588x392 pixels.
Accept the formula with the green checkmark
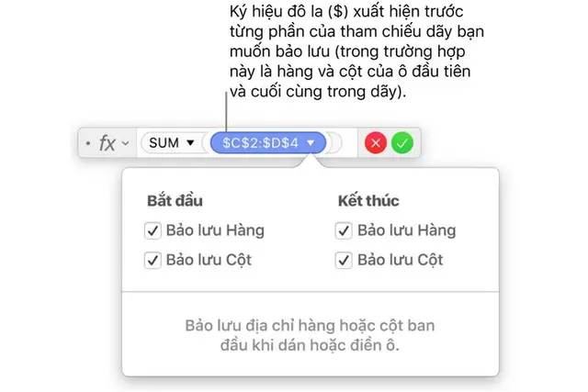click(402, 143)
